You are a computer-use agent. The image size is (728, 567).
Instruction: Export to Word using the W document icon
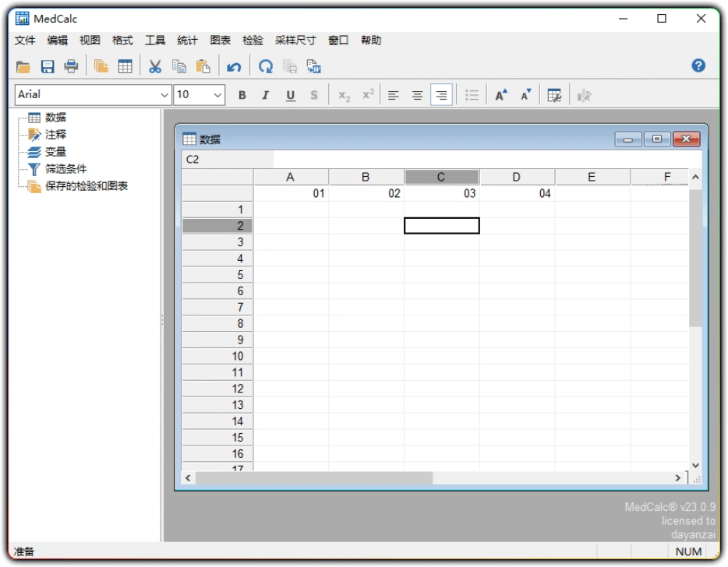(x=313, y=66)
